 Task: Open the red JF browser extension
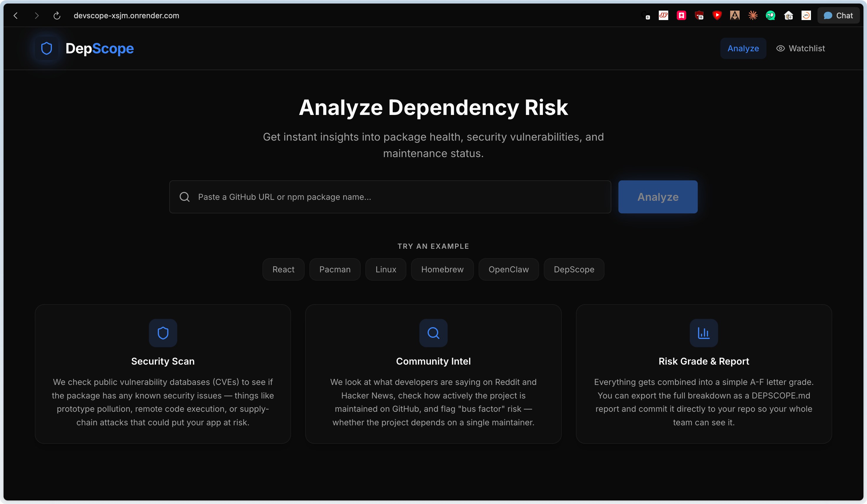(x=663, y=15)
